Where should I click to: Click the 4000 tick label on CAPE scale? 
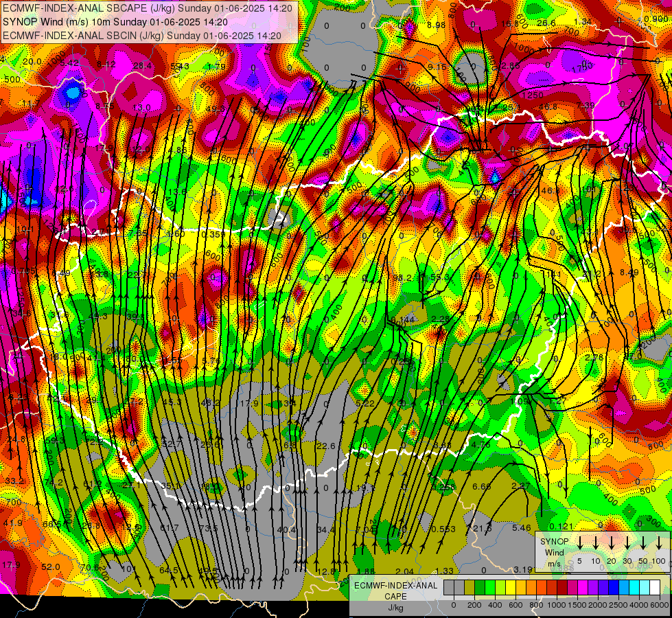click(x=640, y=605)
